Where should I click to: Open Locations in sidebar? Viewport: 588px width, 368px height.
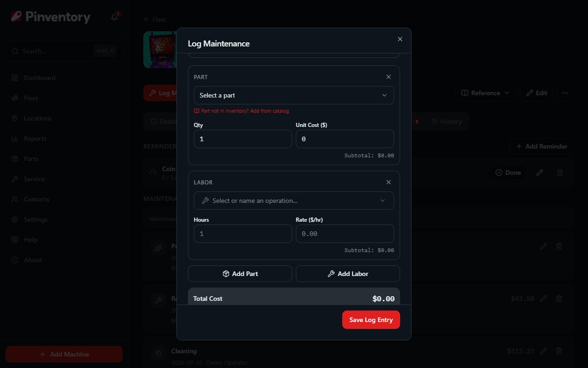click(x=64, y=118)
